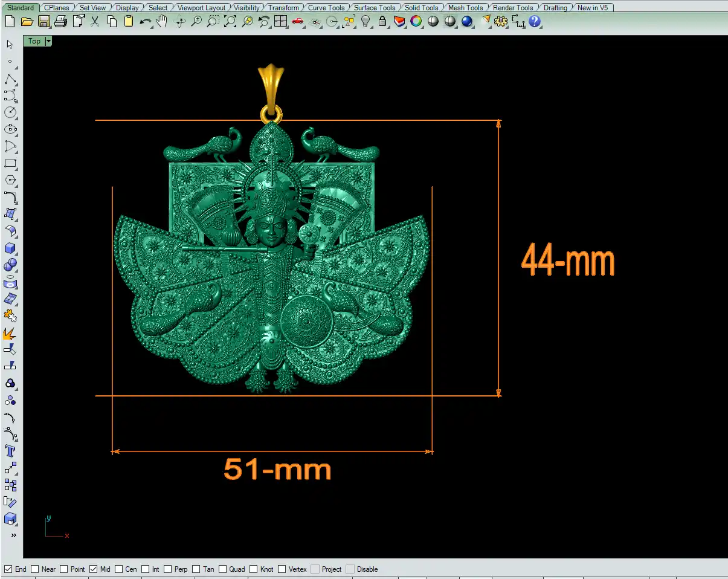Screen dimensions: 728x579
Task: Click the Undo arrow icon
Action: click(145, 22)
